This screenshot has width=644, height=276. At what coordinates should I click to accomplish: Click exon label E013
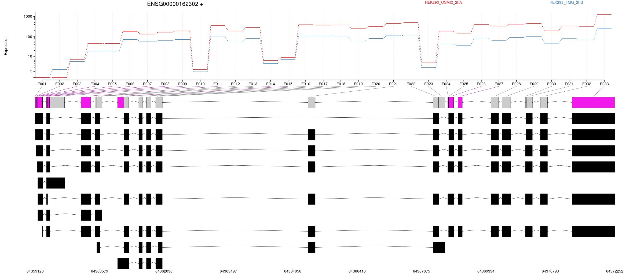tap(253, 84)
